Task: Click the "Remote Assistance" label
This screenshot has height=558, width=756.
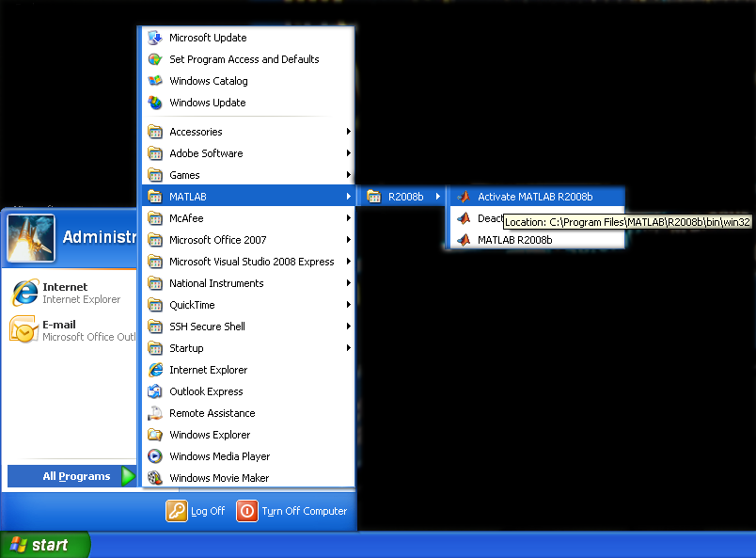Action: [x=213, y=413]
